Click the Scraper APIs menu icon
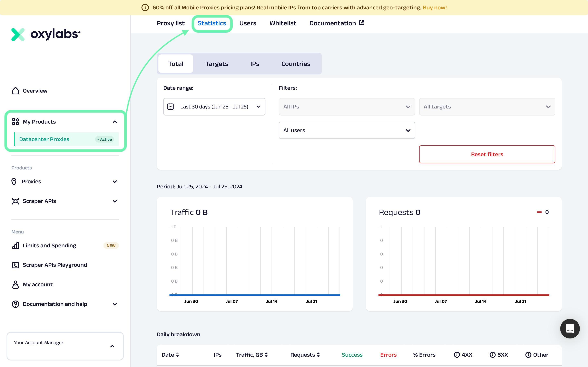 pyautogui.click(x=15, y=201)
